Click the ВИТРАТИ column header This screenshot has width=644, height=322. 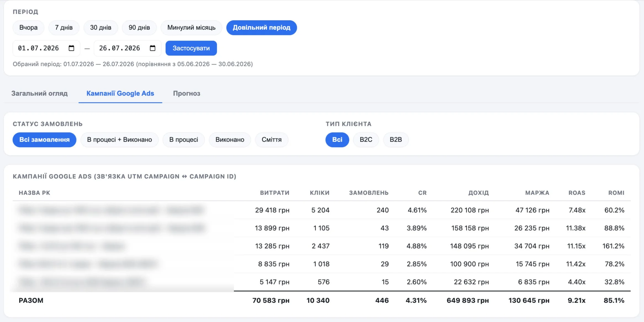click(x=275, y=193)
